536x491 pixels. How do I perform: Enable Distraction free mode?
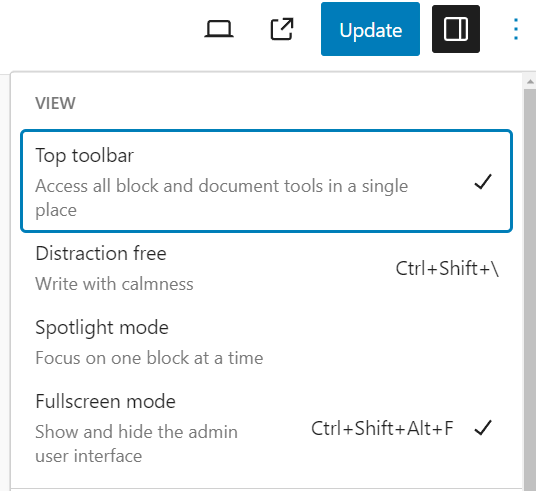266,268
